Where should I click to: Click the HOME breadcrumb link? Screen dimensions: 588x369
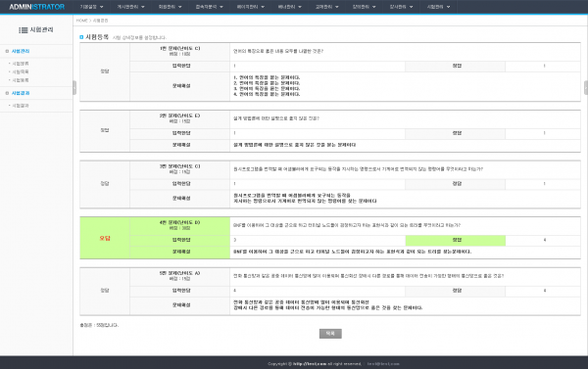(x=81, y=21)
